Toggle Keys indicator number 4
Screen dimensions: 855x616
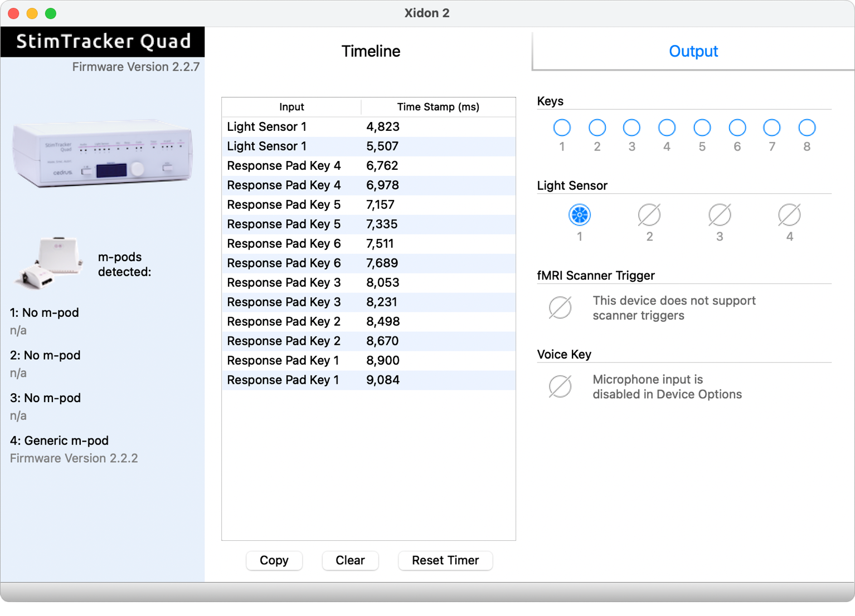point(667,128)
